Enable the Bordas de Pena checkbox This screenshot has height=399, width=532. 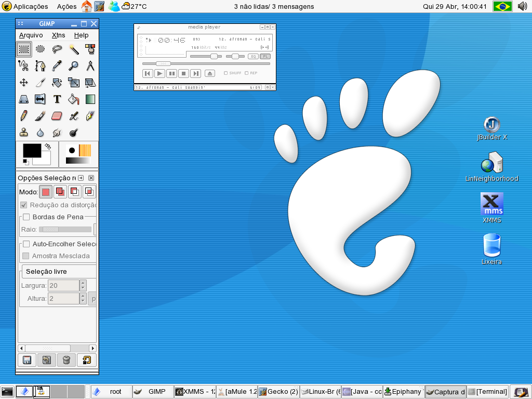[26, 217]
